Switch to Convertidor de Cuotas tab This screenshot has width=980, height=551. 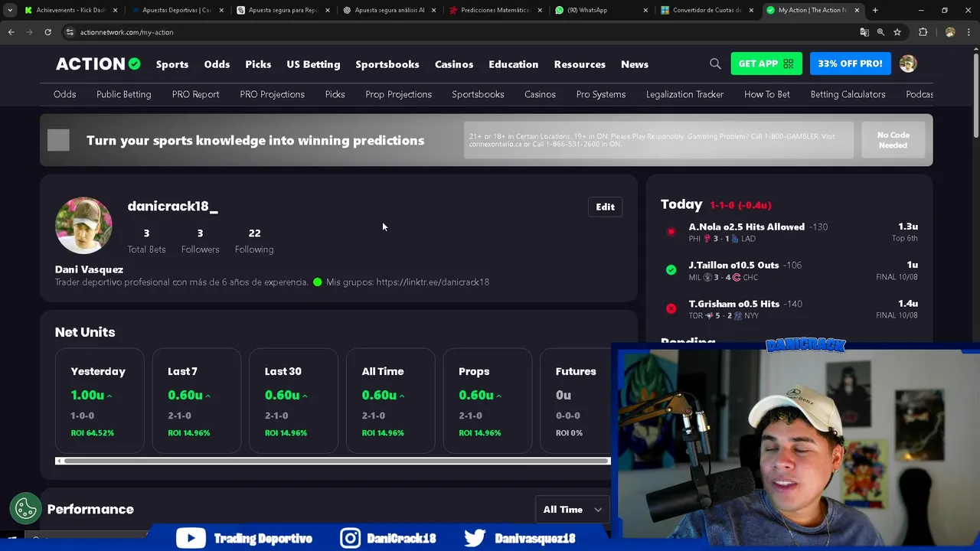click(x=707, y=10)
